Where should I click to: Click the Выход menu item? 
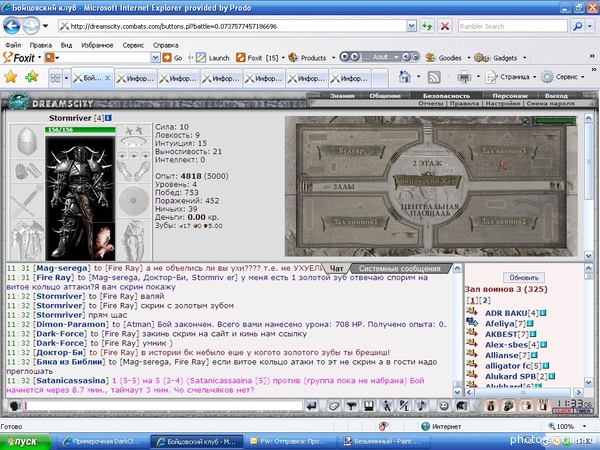click(x=556, y=96)
